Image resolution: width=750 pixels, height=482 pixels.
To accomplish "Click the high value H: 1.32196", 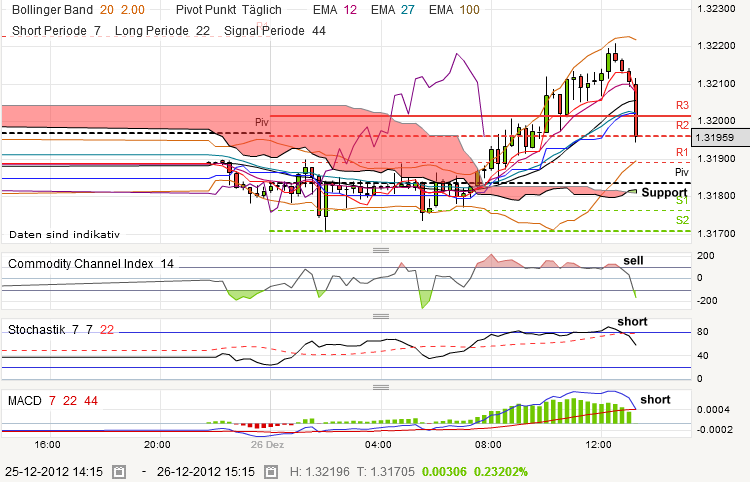I will pos(320,472).
